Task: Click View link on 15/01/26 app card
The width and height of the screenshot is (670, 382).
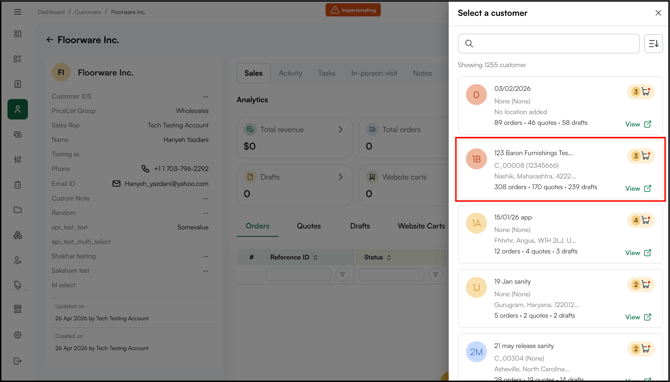Action: pyautogui.click(x=638, y=253)
